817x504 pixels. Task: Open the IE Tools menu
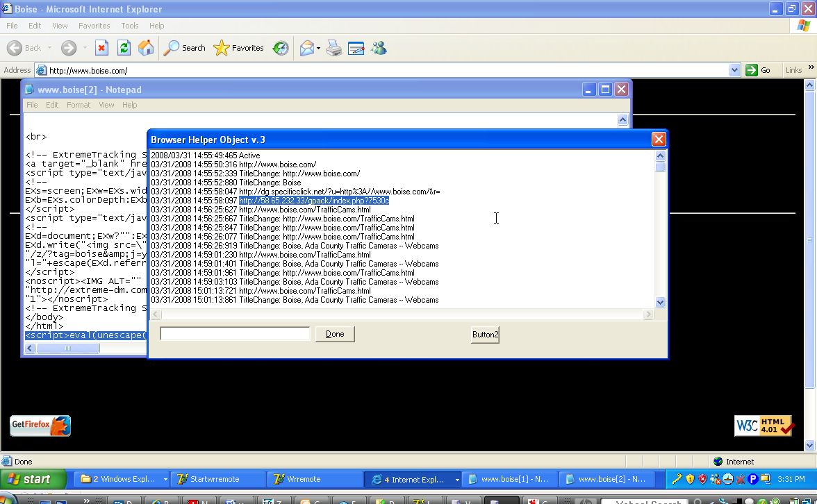130,26
